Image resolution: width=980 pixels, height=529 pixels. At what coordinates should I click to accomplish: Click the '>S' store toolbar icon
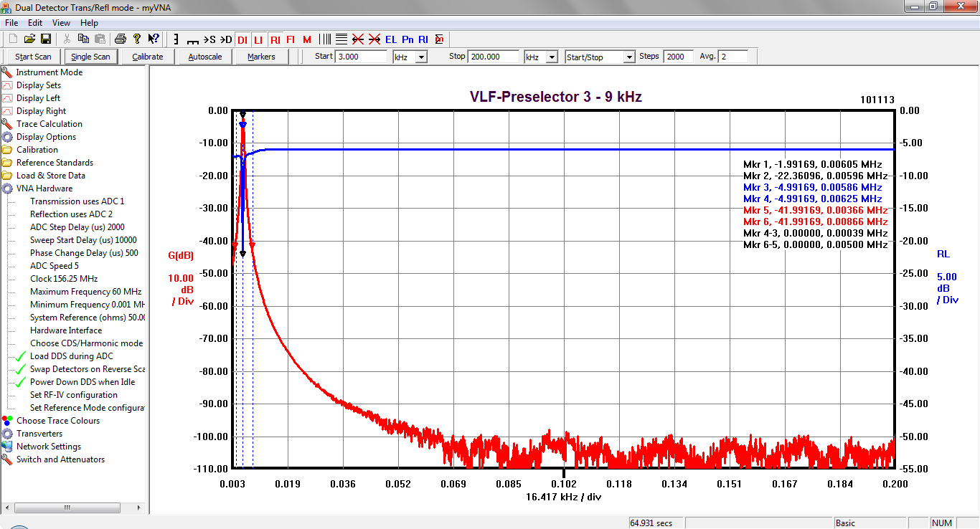[x=209, y=39]
